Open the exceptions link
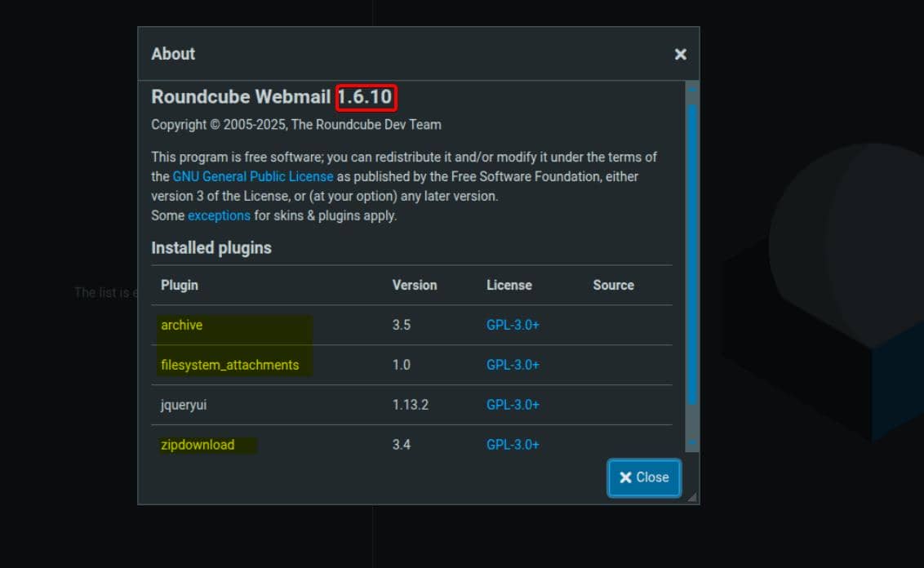This screenshot has height=568, width=924. tap(219, 215)
